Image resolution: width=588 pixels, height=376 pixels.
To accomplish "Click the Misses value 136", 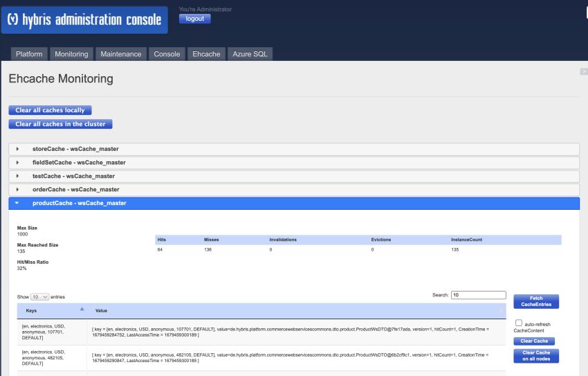I will point(208,249).
